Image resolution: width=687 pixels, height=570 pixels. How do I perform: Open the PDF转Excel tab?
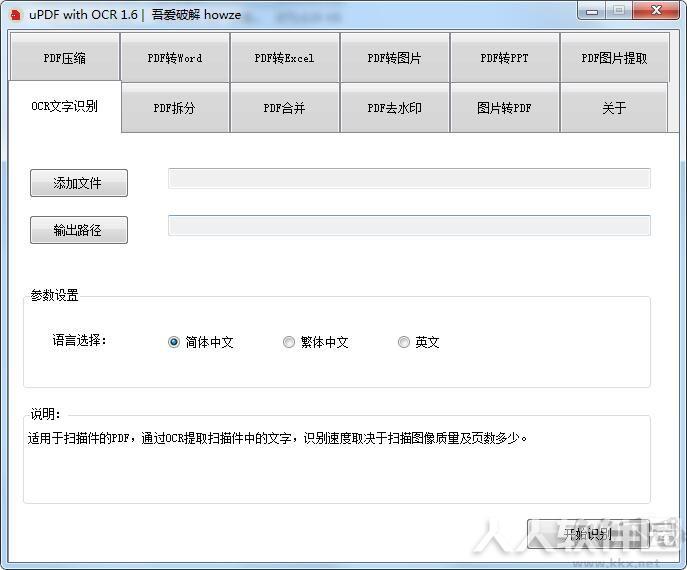285,57
